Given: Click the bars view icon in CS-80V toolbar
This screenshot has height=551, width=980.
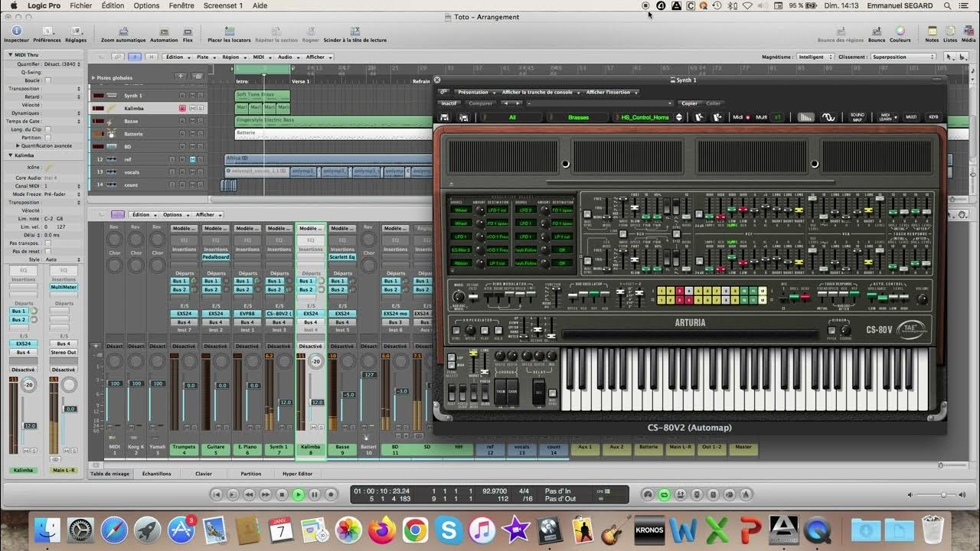Looking at the screenshot, I should 805,117.
